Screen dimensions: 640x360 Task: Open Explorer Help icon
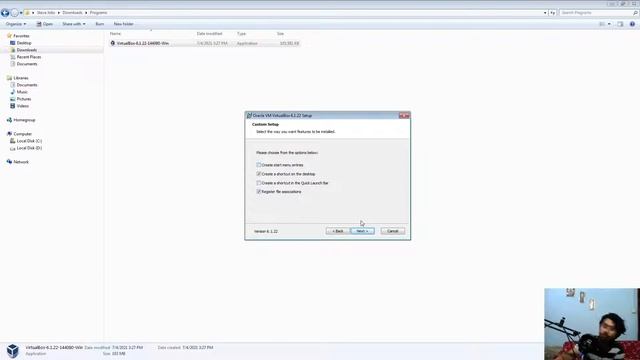pos(632,24)
